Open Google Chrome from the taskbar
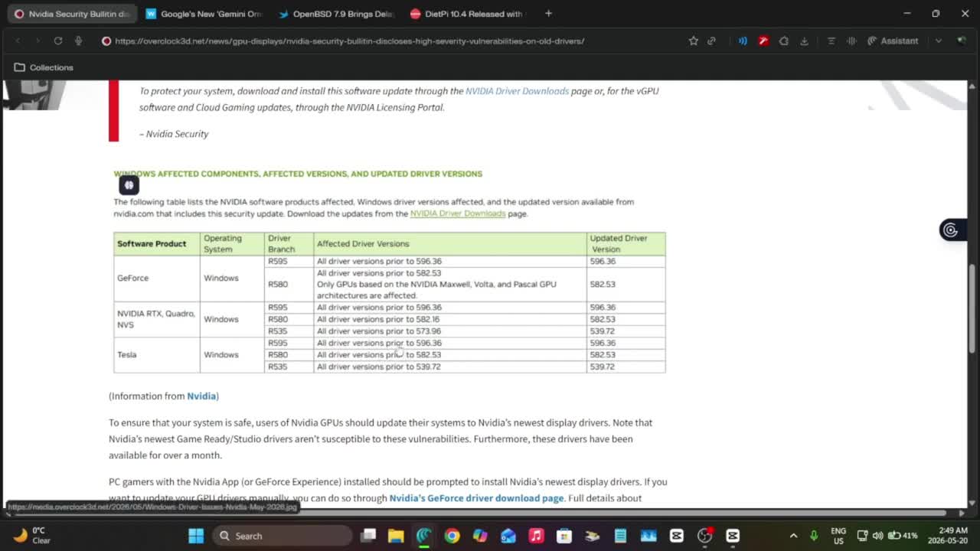The width and height of the screenshot is (980, 551). pyautogui.click(x=452, y=536)
